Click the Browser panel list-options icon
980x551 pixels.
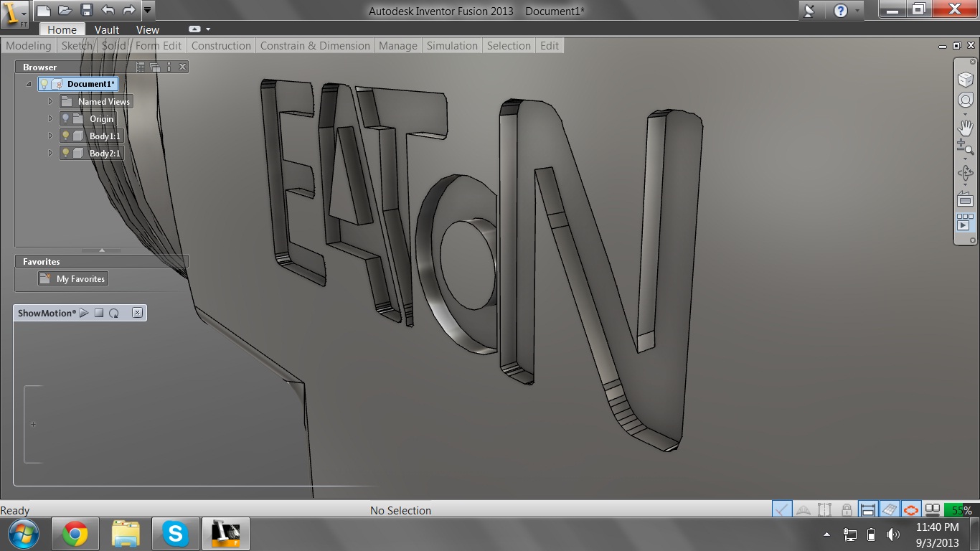141,67
